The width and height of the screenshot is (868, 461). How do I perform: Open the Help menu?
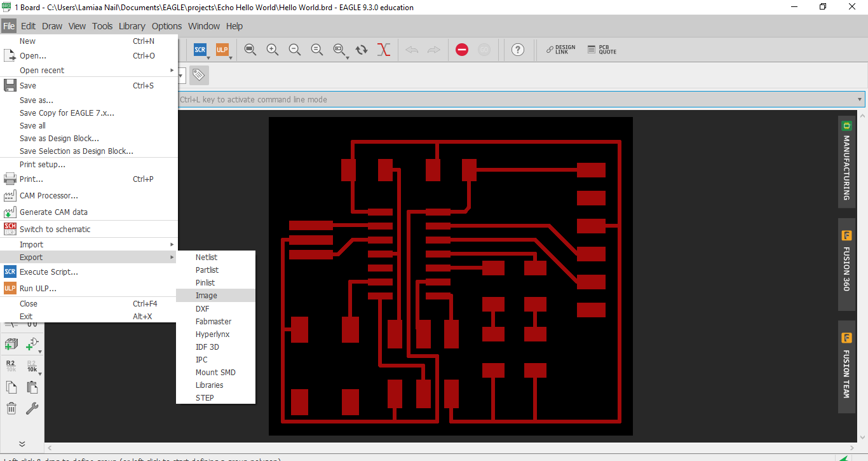[x=234, y=26]
